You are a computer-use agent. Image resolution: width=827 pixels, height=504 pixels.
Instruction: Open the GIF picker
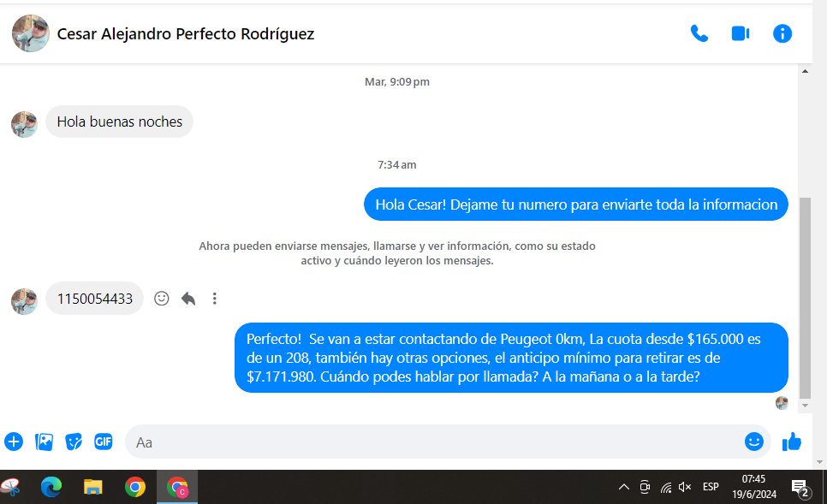tap(104, 442)
